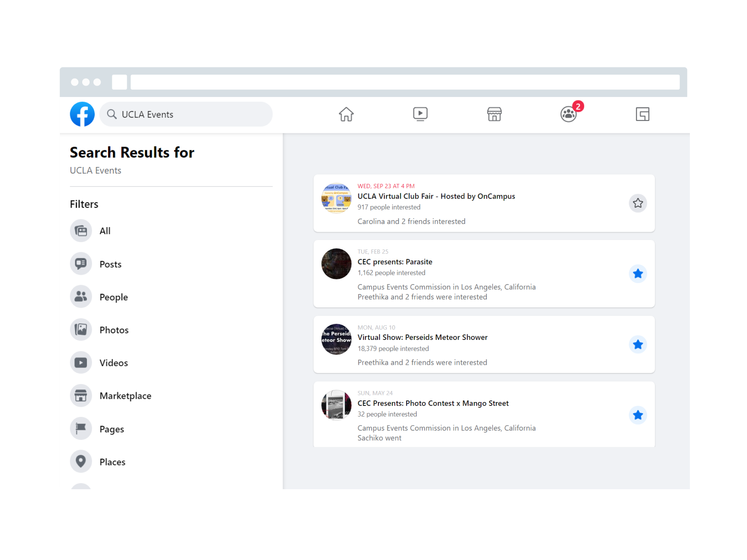Click the search magnifier icon
Viewport: 747px width, 560px height.
112,114
